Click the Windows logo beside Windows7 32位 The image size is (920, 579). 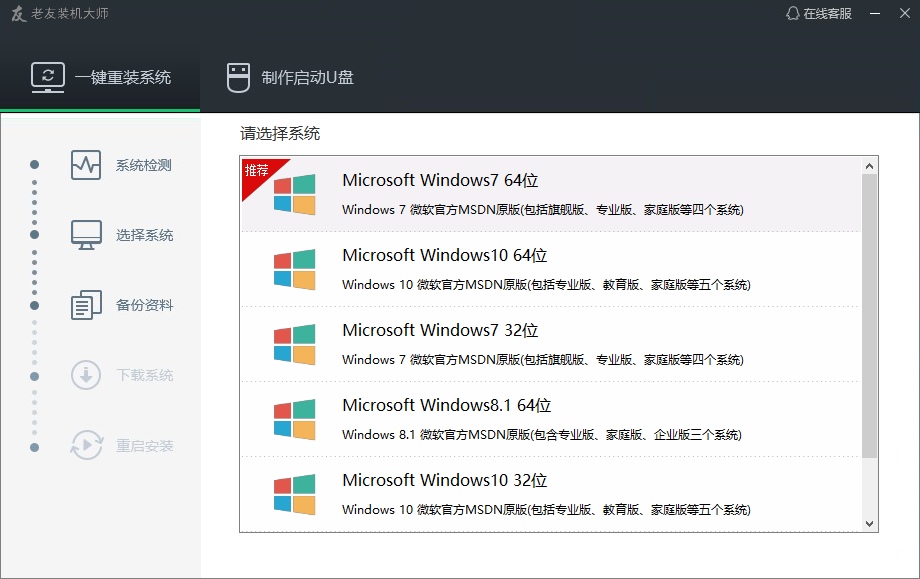[295, 342]
